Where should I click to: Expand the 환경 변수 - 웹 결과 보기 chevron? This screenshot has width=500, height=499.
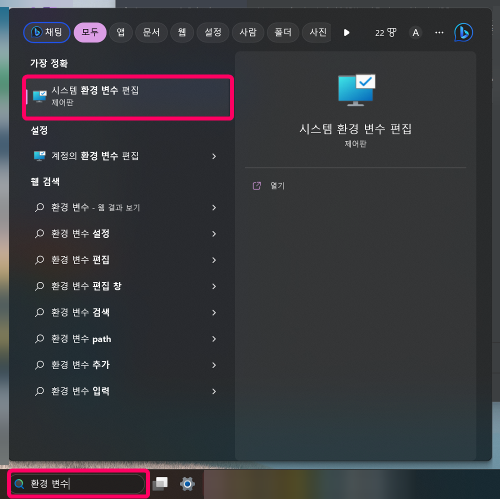[214, 207]
